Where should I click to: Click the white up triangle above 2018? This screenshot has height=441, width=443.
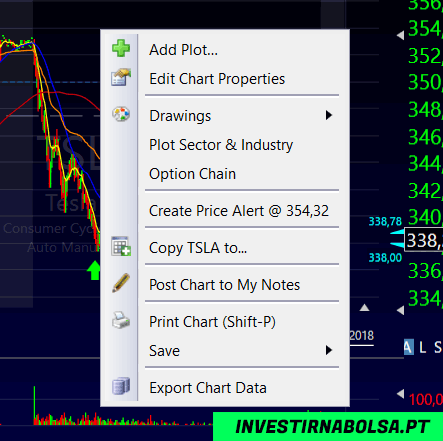click(364, 307)
